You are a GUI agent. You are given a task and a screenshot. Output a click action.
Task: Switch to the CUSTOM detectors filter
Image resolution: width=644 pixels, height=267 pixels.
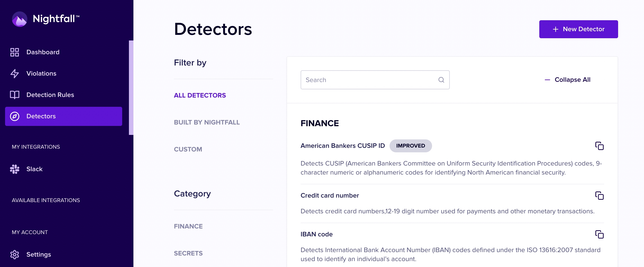click(187, 149)
